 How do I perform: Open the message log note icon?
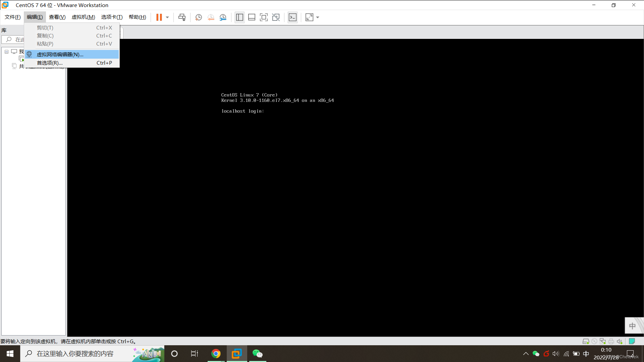pyautogui.click(x=632, y=341)
